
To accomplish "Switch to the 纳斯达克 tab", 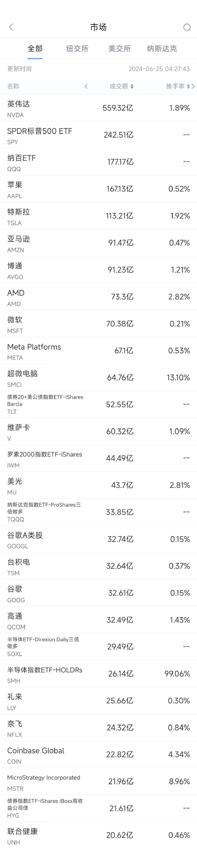I will click(162, 49).
